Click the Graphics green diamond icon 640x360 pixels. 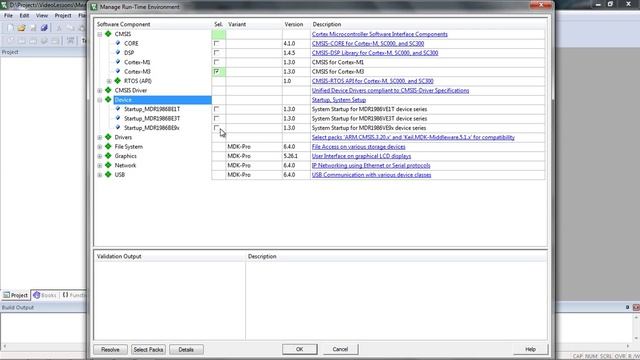(x=108, y=156)
